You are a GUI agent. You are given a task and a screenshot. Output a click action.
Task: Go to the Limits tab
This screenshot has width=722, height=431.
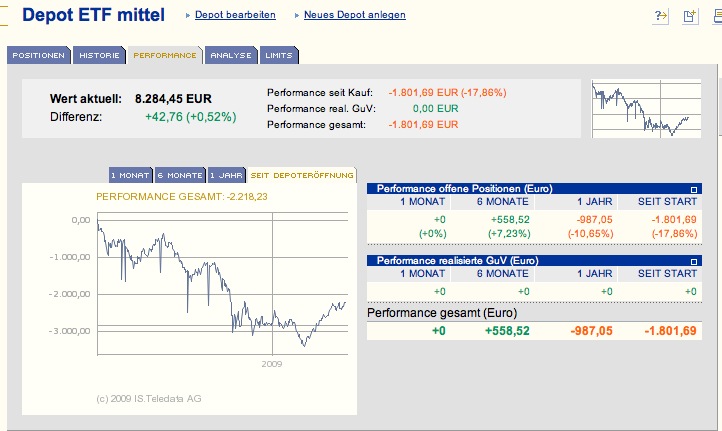pyautogui.click(x=278, y=55)
